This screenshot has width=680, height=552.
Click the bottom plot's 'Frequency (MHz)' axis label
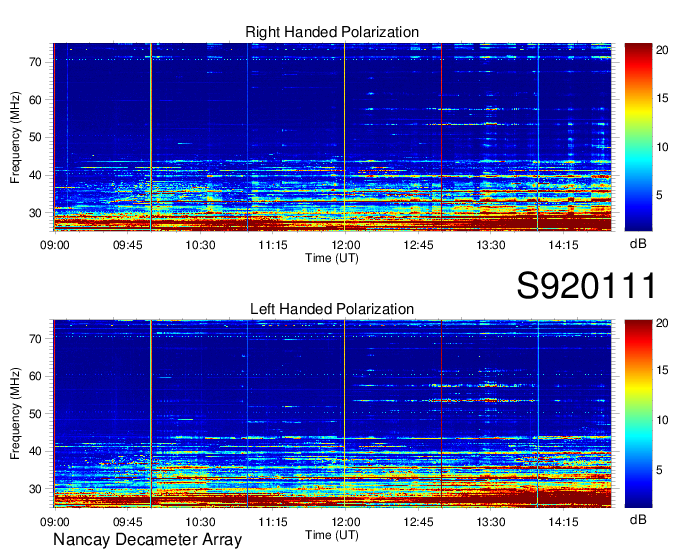pyautogui.click(x=15, y=413)
